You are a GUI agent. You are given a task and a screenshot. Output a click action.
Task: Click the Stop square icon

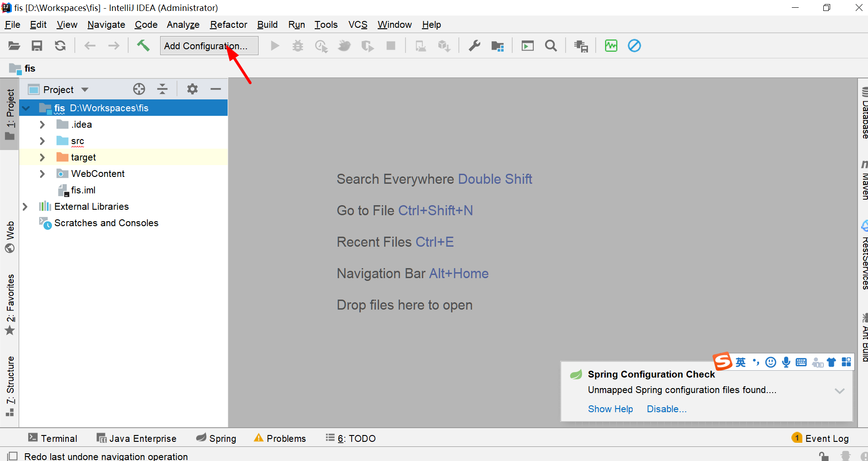pos(391,46)
